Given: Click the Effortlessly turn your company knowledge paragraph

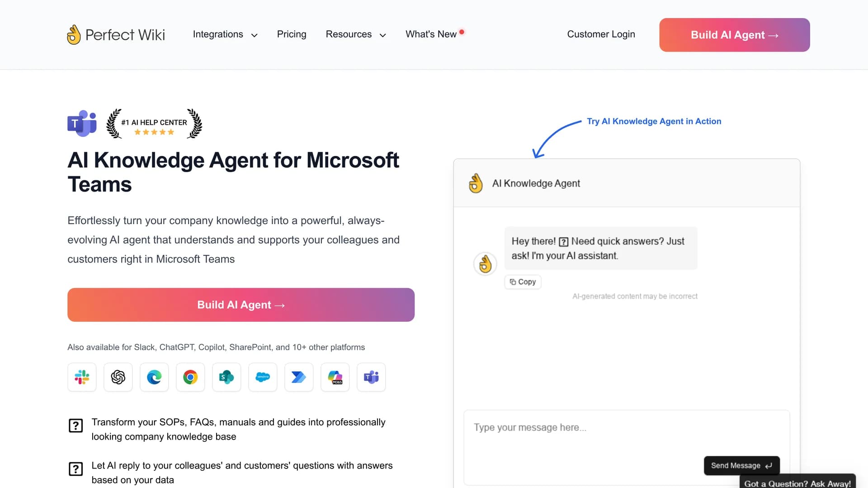Looking at the screenshot, I should (x=233, y=240).
